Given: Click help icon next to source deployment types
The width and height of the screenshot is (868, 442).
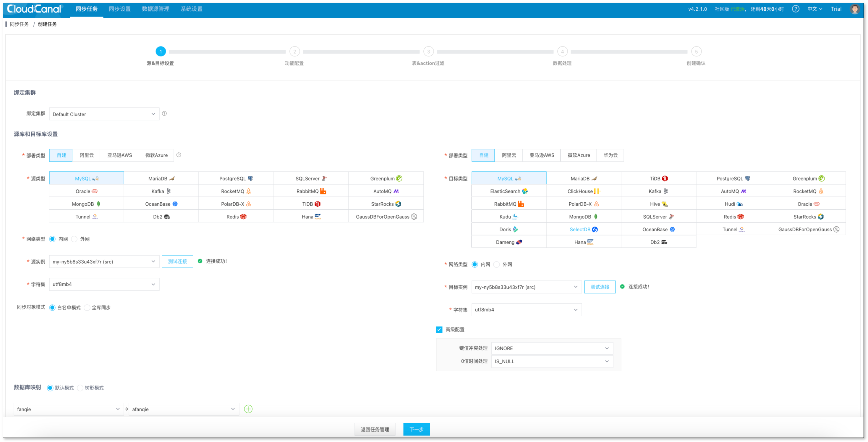Looking at the screenshot, I should [179, 155].
